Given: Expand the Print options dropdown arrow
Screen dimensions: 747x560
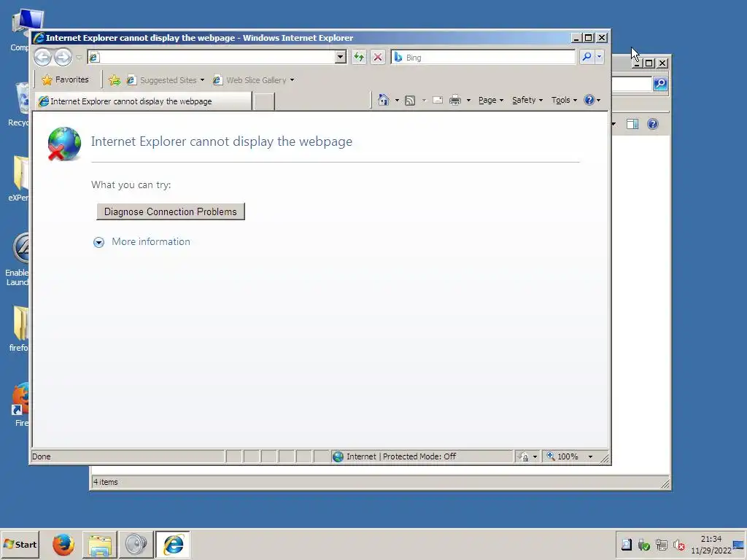Looking at the screenshot, I should [x=468, y=100].
